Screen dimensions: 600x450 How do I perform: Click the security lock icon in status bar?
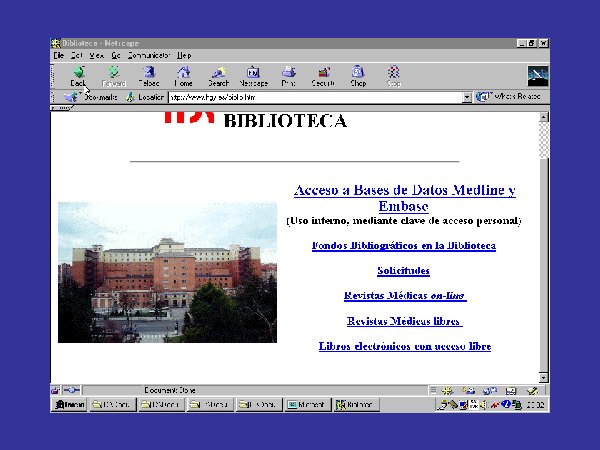[x=55, y=390]
